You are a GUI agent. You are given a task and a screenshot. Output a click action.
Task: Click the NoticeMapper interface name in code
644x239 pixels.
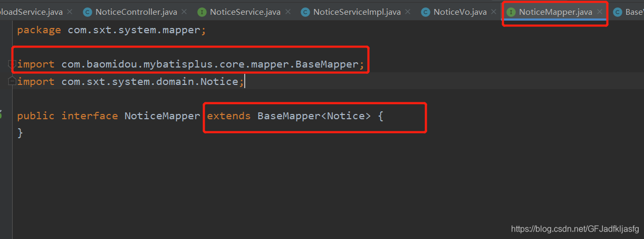click(162, 116)
